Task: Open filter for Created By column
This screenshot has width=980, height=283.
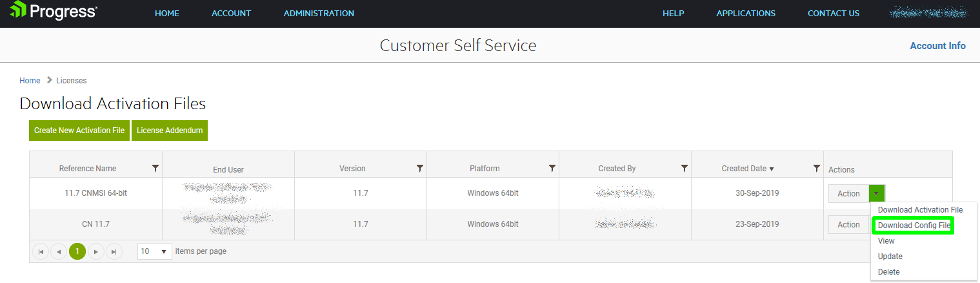Action: pyautogui.click(x=685, y=168)
